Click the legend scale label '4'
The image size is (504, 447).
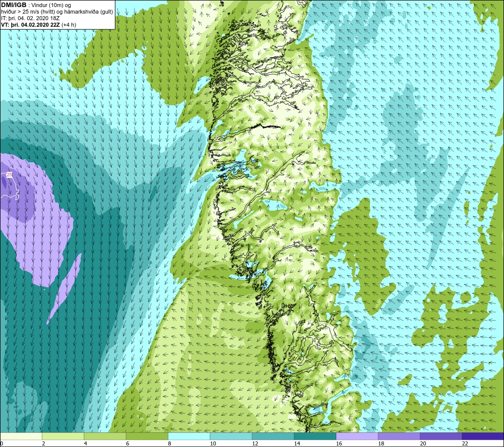tap(86, 443)
